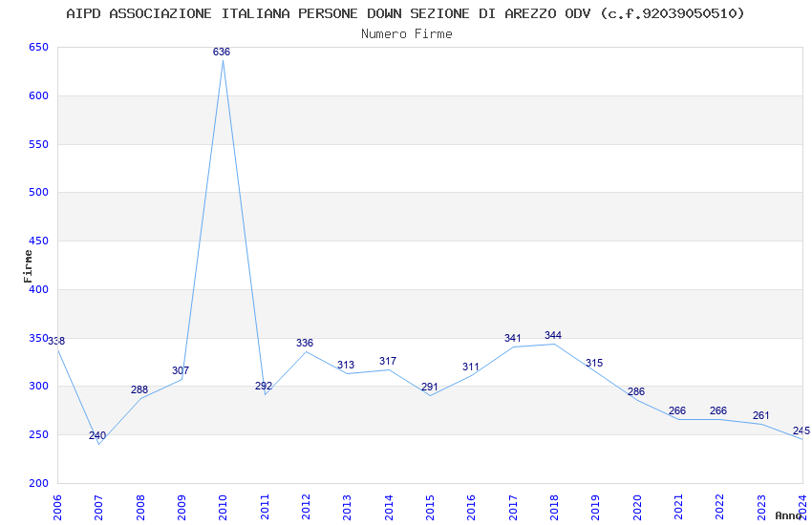Select data label 291 for 2015
This screenshot has width=812, height=525.
click(429, 387)
